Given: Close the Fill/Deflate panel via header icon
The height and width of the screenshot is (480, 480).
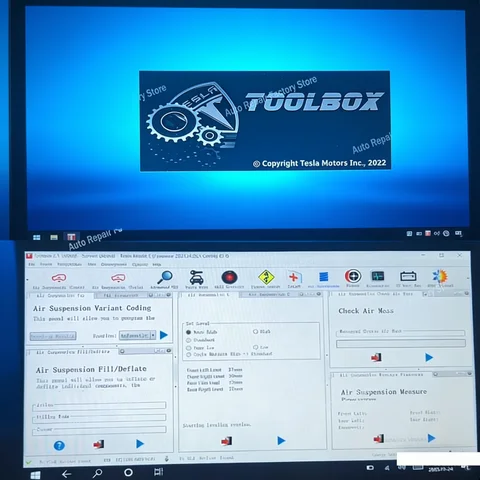Looking at the screenshot, I should point(169,351).
